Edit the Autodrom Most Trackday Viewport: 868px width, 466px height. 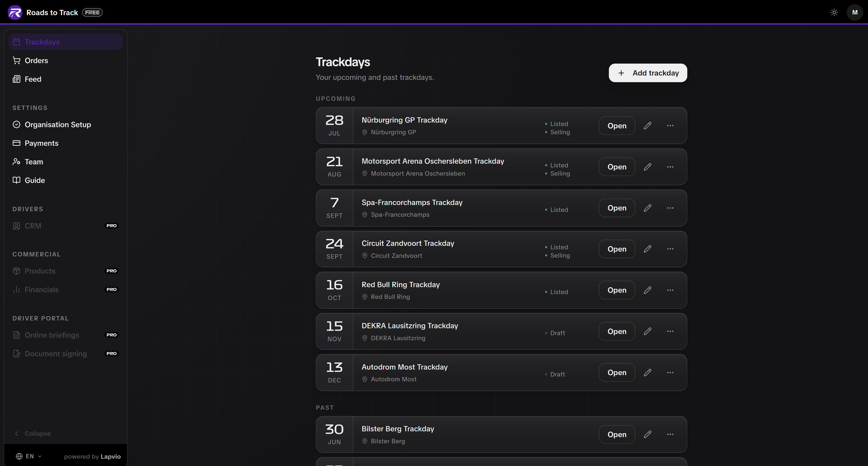click(647, 373)
